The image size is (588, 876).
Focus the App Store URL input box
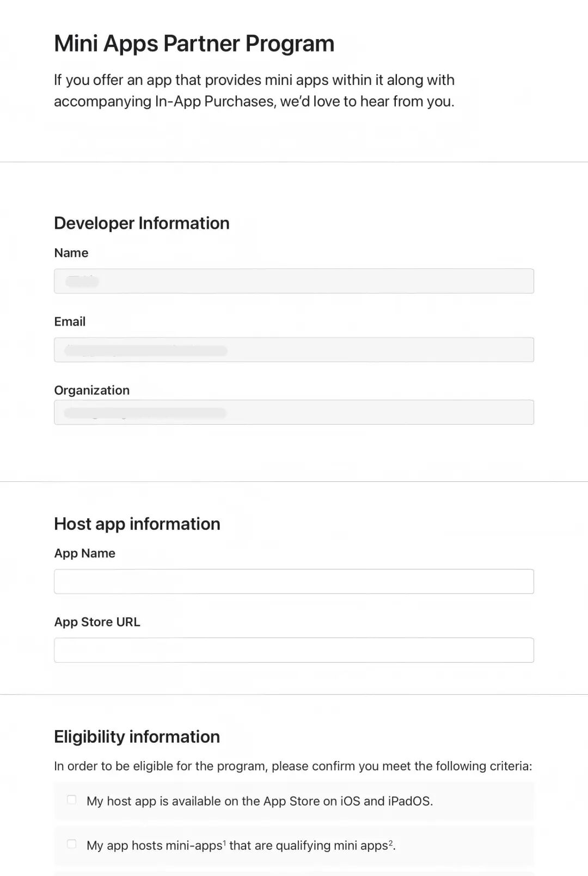[293, 650]
